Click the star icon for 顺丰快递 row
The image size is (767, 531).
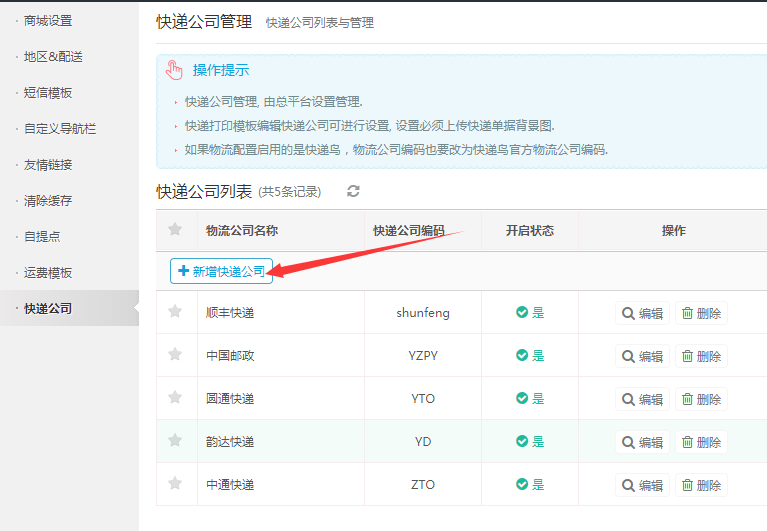coord(175,312)
